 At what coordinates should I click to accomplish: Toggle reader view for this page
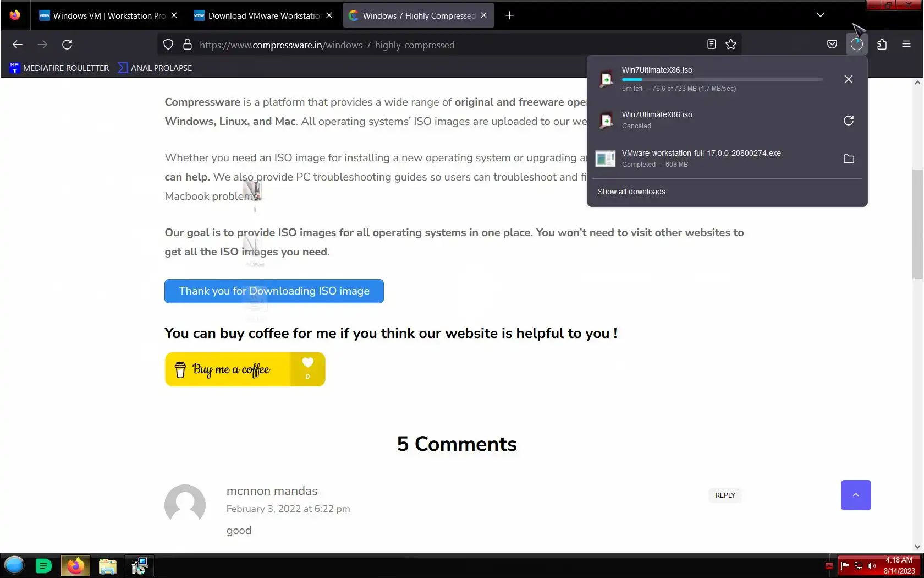[711, 45]
